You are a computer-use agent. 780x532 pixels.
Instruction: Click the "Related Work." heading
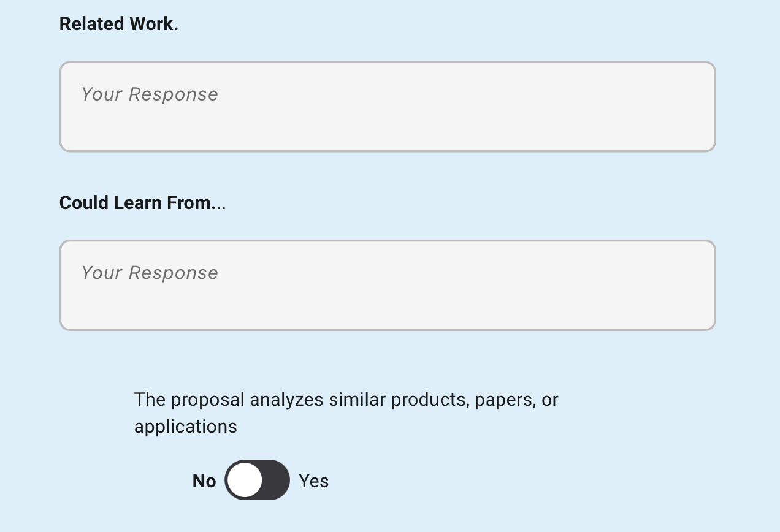(119, 24)
